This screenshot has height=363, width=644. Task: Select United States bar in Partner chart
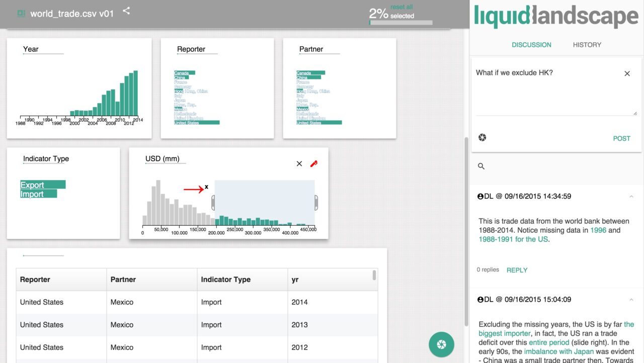(319, 123)
